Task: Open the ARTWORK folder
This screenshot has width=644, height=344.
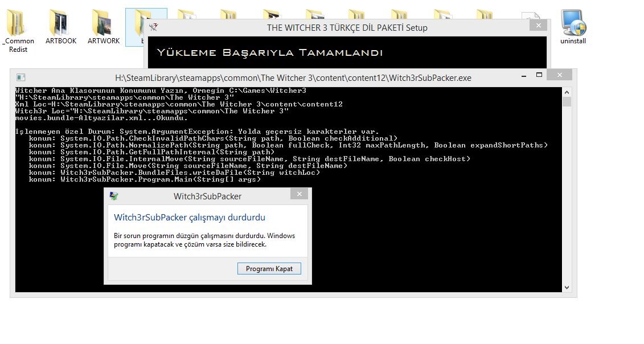Action: [104, 27]
